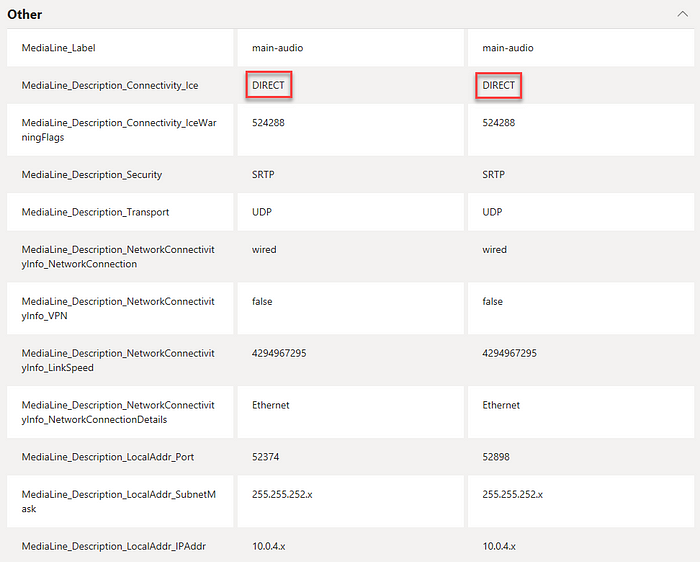Select Connectivity_IceWarningFlags label
The height and width of the screenshot is (562, 700).
119,130
